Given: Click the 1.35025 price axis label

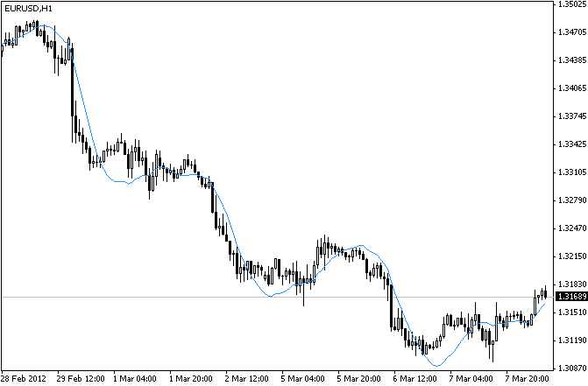Looking at the screenshot, I should (571, 4).
